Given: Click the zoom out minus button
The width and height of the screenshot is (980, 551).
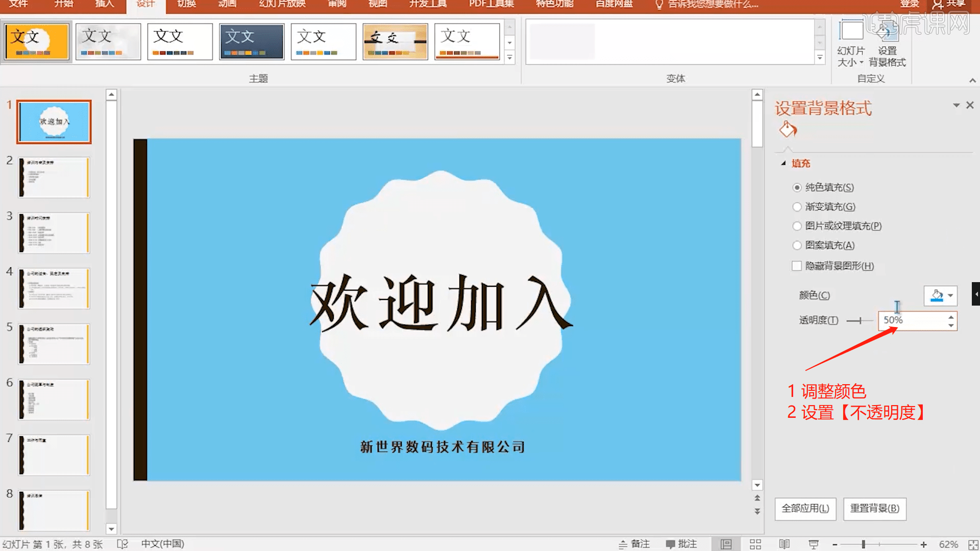Looking at the screenshot, I should (835, 545).
